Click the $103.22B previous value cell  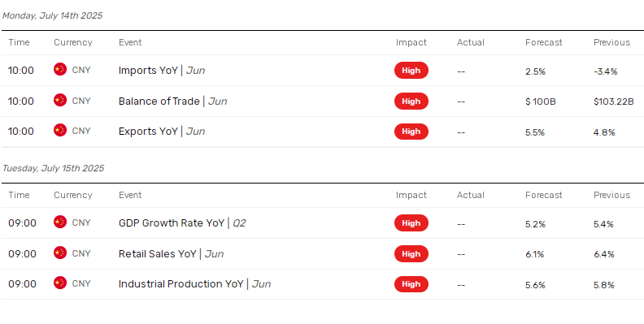[614, 102]
